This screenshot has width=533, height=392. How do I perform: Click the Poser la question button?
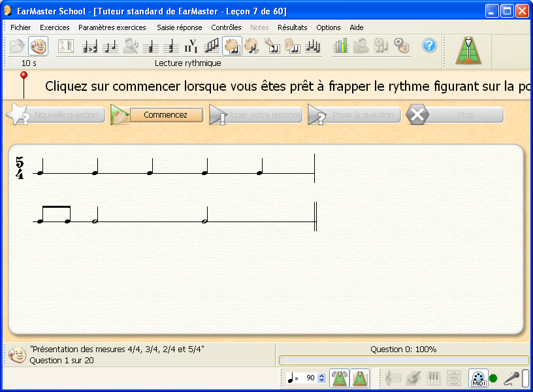354,115
